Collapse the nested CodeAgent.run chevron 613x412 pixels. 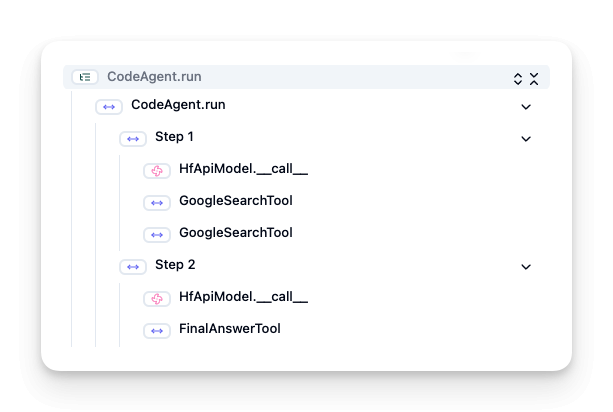coord(526,107)
